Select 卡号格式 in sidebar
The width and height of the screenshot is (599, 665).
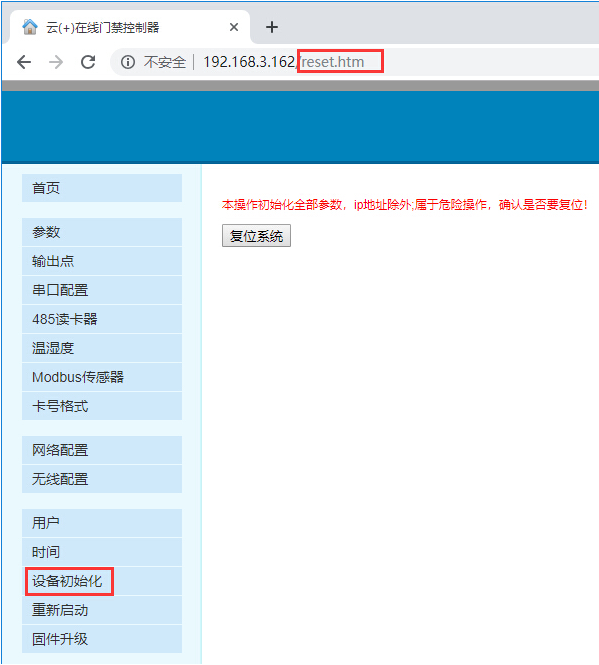click(102, 406)
